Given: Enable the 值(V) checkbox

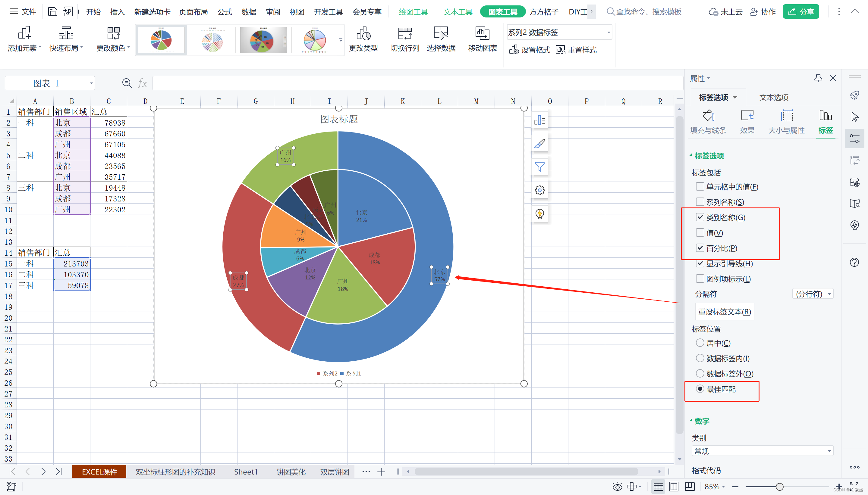Looking at the screenshot, I should click(700, 233).
